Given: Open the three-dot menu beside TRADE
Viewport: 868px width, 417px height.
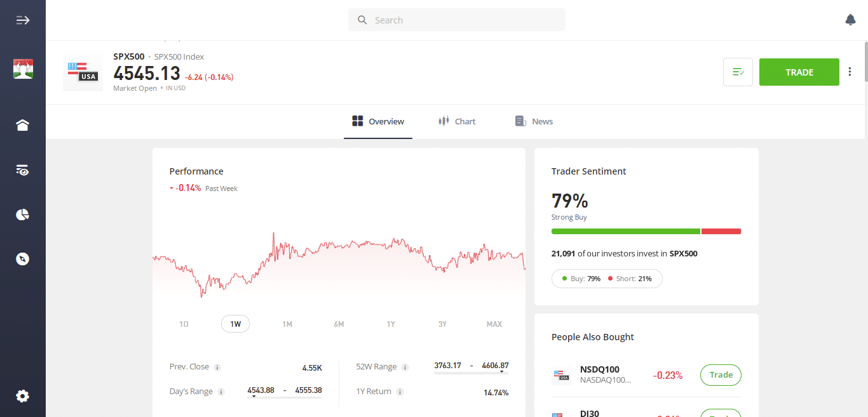Looking at the screenshot, I should [x=850, y=72].
